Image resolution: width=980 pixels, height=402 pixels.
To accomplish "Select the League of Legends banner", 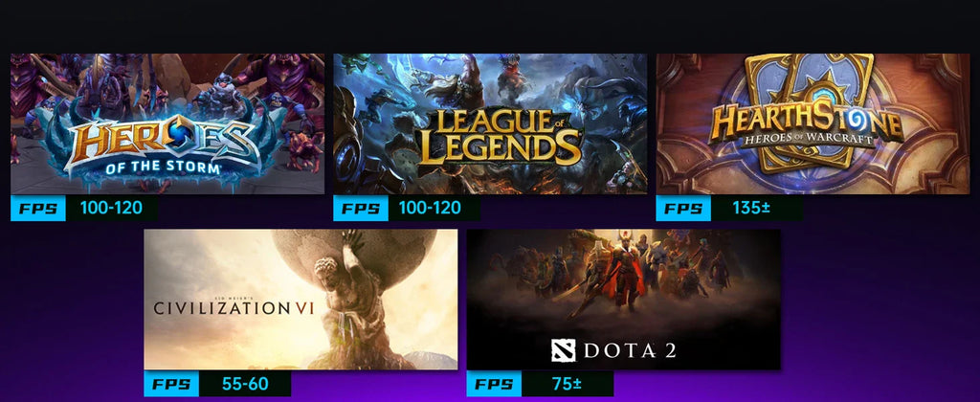I will [x=490, y=123].
